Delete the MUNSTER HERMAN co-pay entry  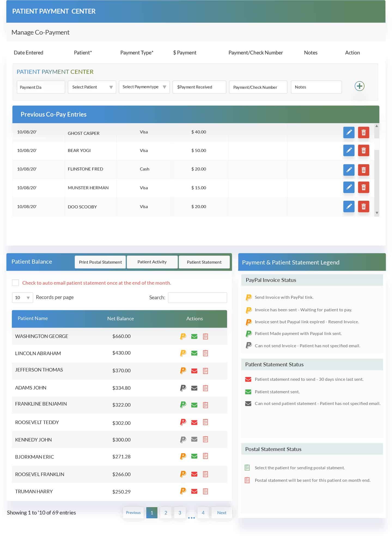363,187
